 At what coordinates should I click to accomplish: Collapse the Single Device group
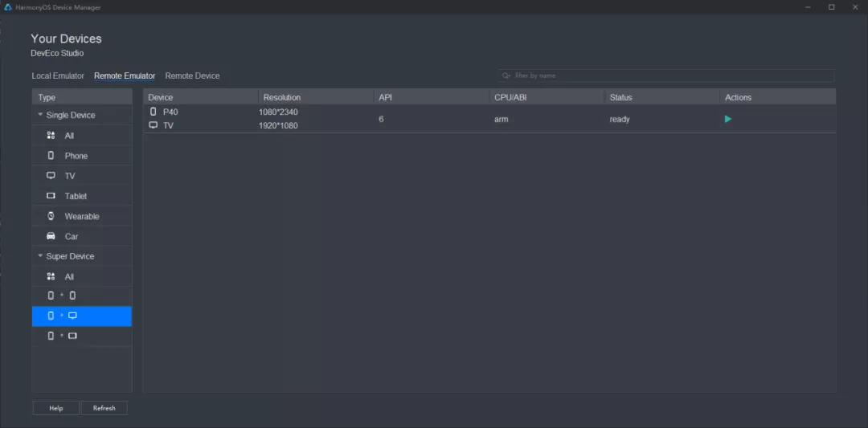(40, 115)
